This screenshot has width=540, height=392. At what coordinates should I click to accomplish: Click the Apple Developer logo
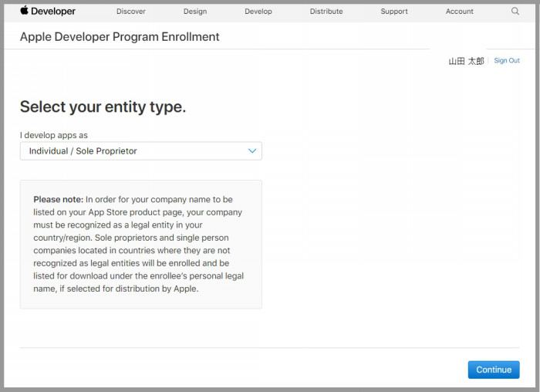(x=48, y=11)
